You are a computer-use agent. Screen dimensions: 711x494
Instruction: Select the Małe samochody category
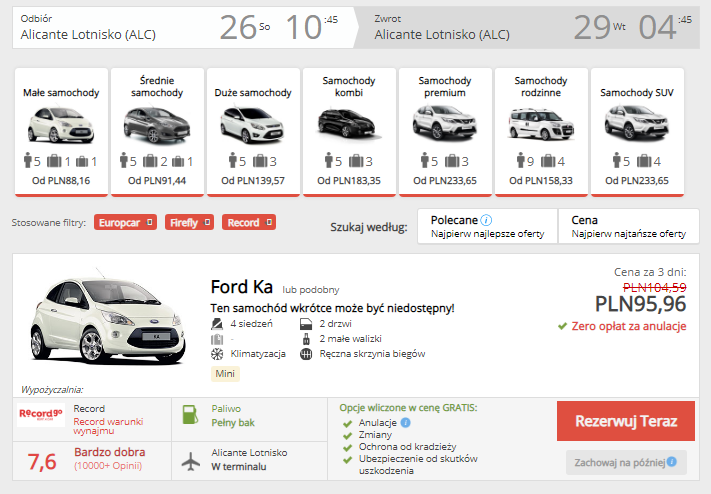(61, 132)
